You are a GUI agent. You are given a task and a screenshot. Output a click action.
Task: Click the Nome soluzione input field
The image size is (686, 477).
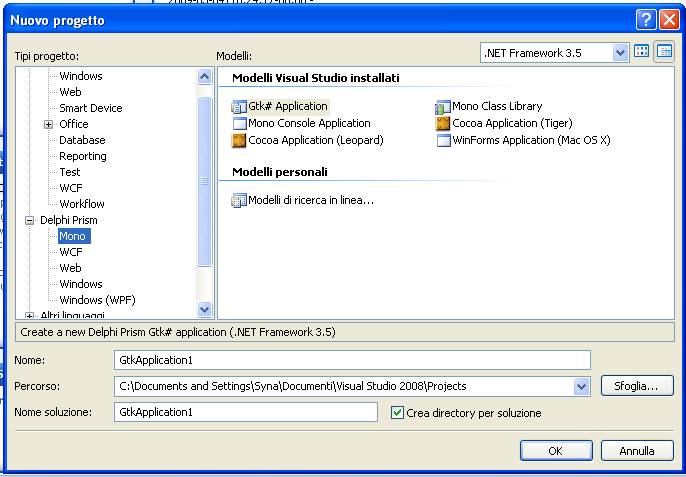point(246,412)
